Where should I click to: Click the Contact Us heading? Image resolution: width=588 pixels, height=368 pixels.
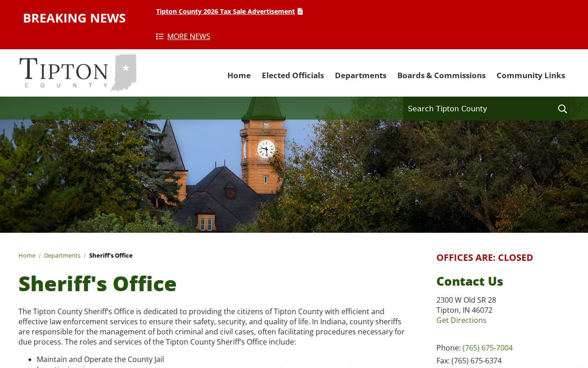pyautogui.click(x=469, y=281)
